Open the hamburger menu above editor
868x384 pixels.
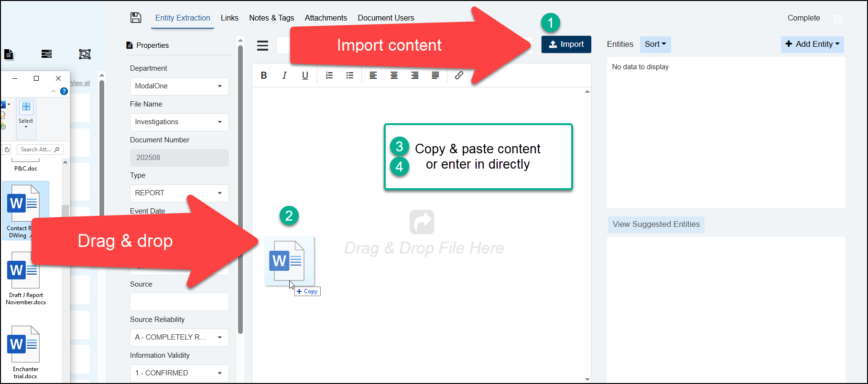coord(262,45)
